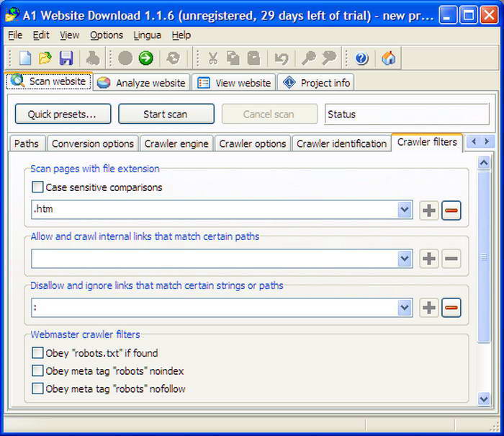Check Obey meta tag "robots" nofollow

(x=37, y=388)
